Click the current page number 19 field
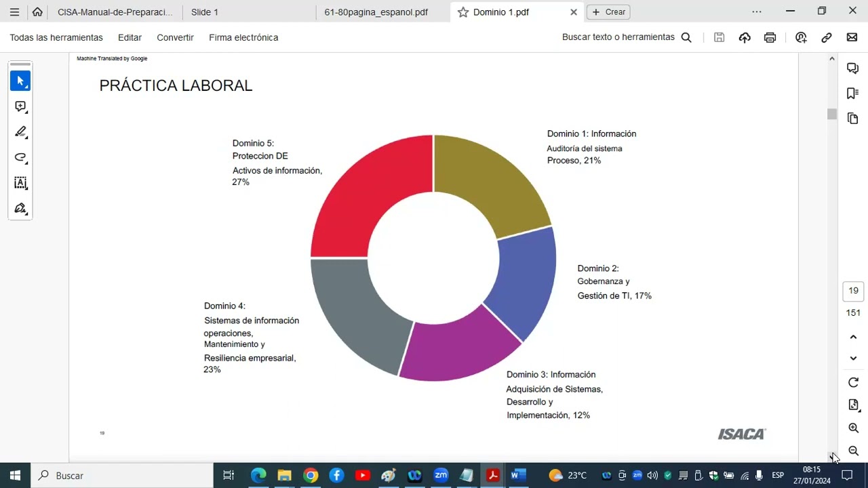 tap(853, 291)
